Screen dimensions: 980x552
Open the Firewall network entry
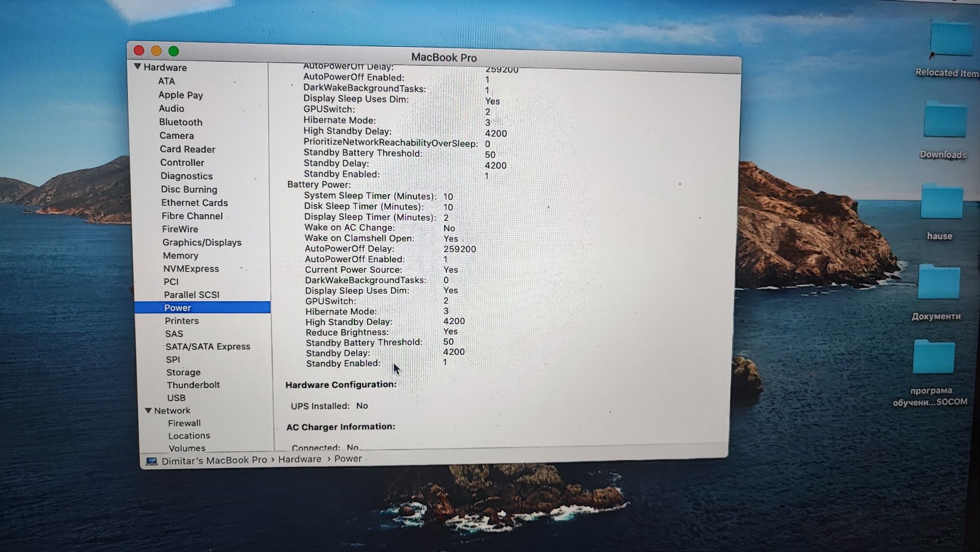pyautogui.click(x=184, y=423)
